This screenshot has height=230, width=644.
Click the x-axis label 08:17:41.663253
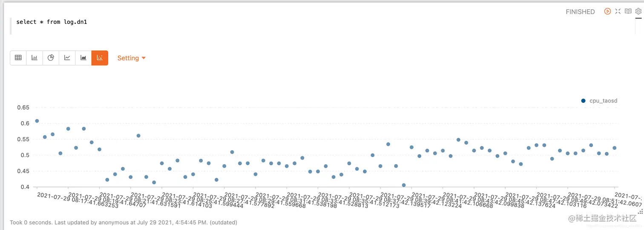(78, 200)
